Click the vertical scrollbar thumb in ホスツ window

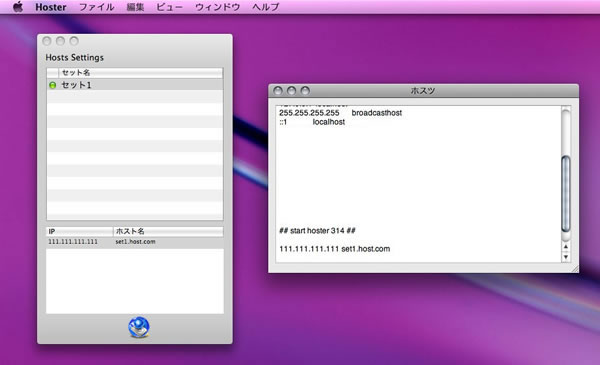tap(566, 194)
